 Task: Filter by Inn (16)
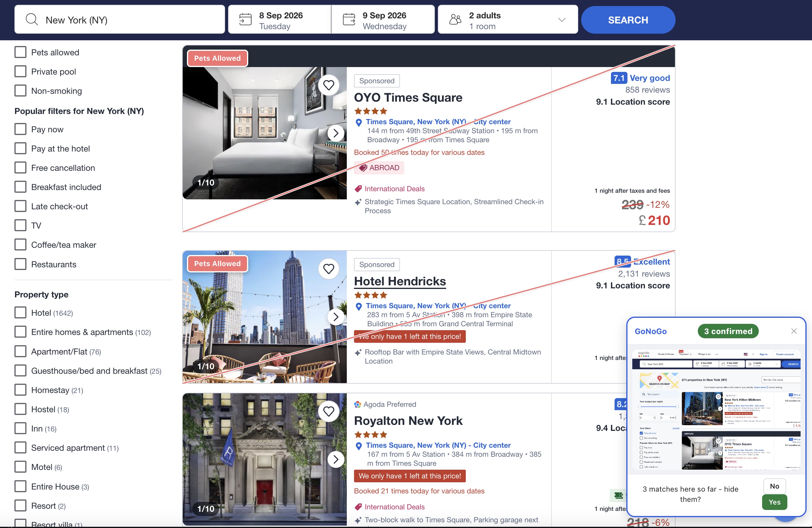click(20, 428)
